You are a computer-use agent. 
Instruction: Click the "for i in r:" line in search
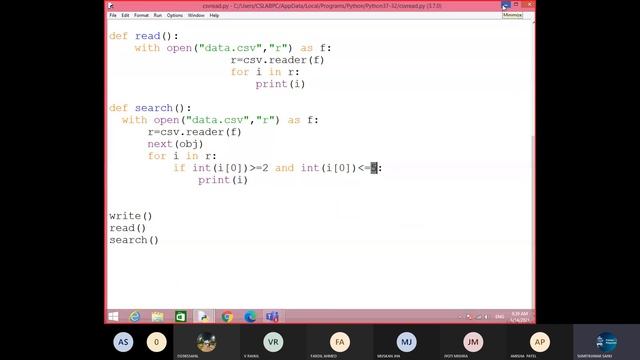[x=182, y=156]
